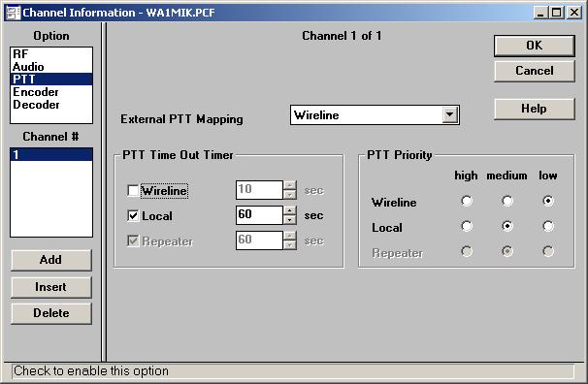Open Help for this dialog

534,109
